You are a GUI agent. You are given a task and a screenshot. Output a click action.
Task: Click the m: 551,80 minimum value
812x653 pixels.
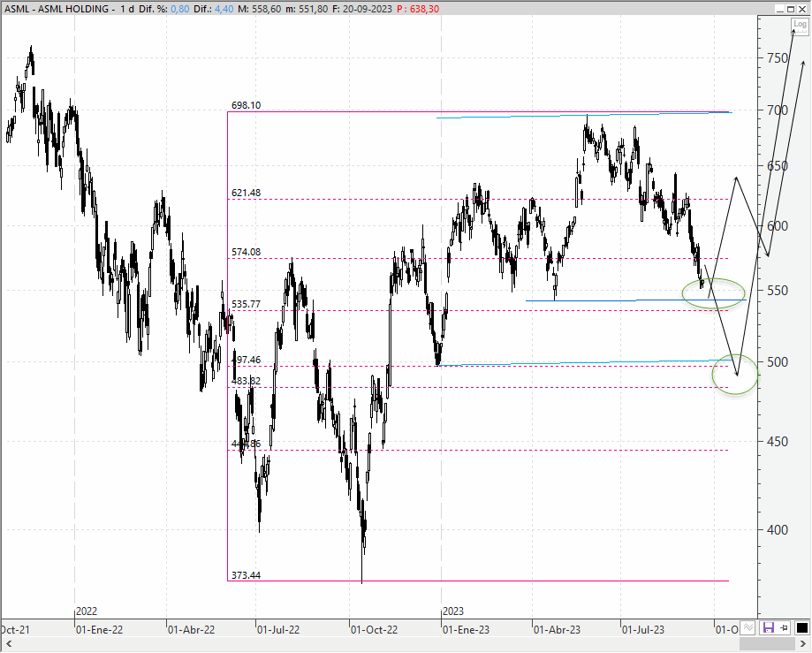[x=307, y=9]
